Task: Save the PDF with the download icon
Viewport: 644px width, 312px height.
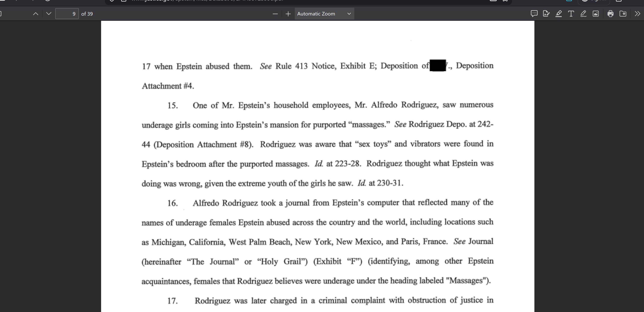Action: click(623, 13)
